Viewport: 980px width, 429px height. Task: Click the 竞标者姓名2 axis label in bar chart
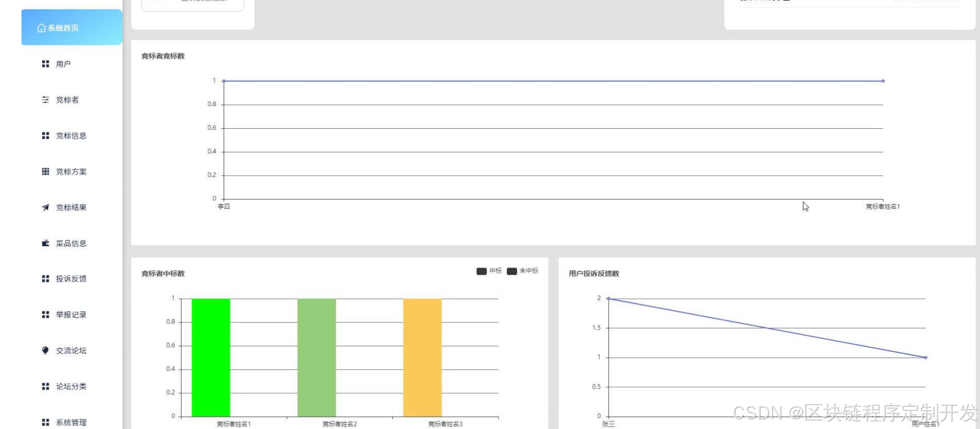coord(340,424)
